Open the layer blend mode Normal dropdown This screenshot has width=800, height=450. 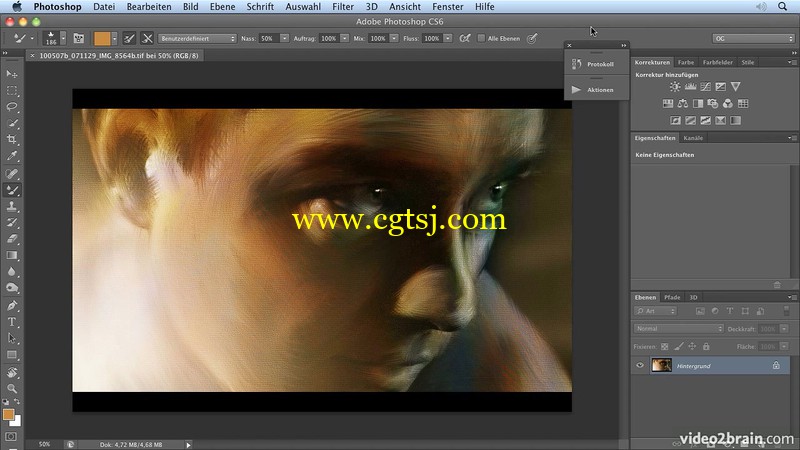(679, 329)
